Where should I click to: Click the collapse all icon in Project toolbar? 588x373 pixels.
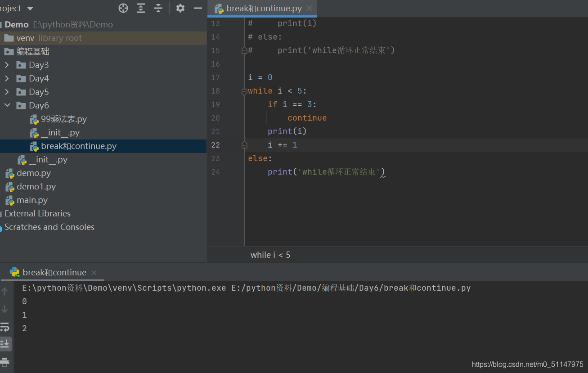158,8
